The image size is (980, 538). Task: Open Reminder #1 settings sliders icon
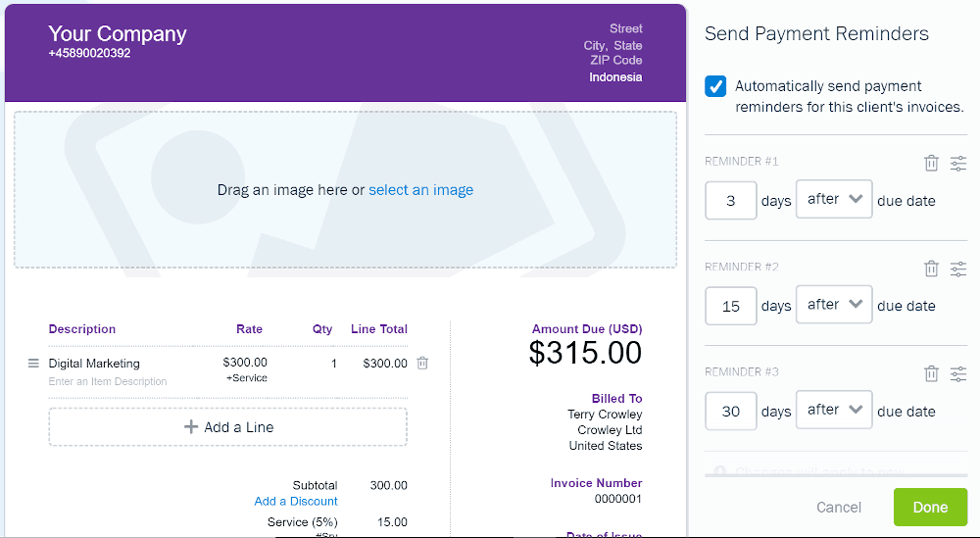coord(958,163)
